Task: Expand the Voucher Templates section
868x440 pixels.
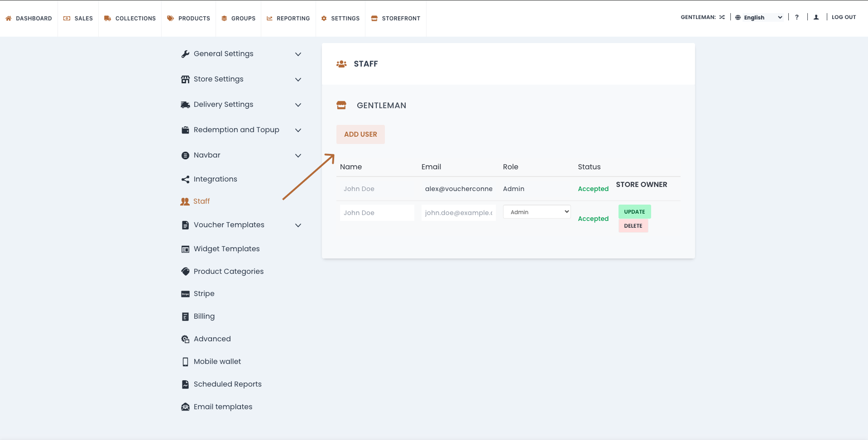Action: [x=298, y=225]
